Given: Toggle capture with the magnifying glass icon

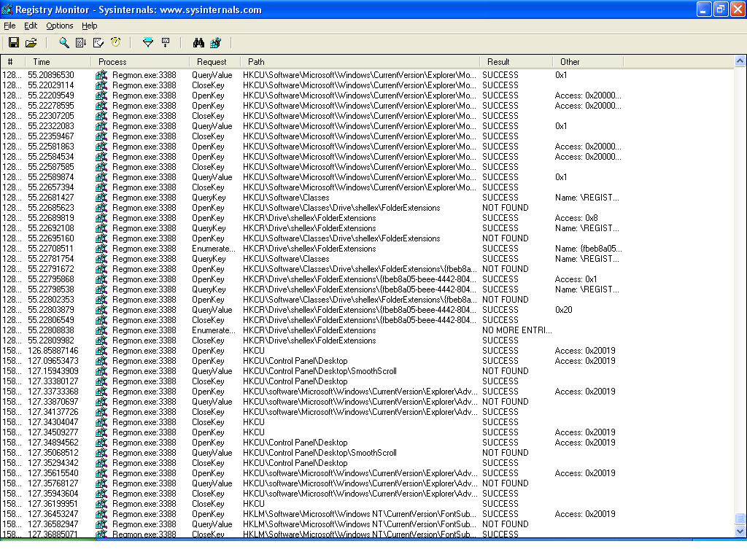Looking at the screenshot, I should 64,43.
